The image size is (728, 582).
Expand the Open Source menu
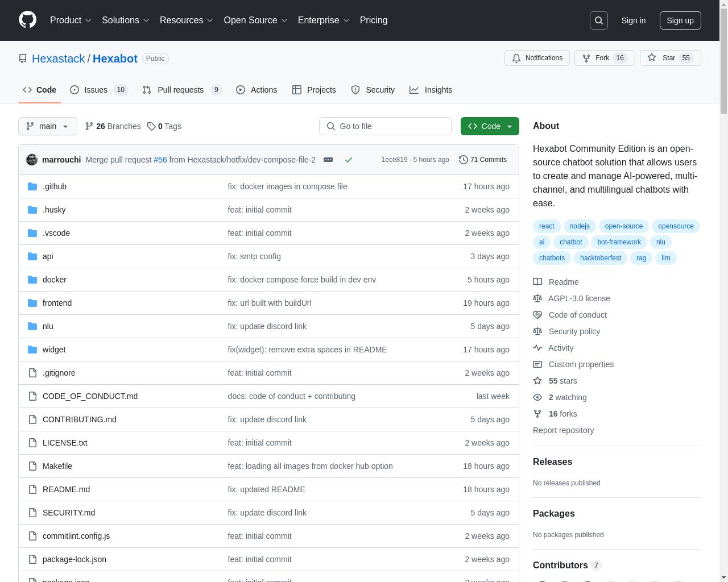[x=255, y=20]
